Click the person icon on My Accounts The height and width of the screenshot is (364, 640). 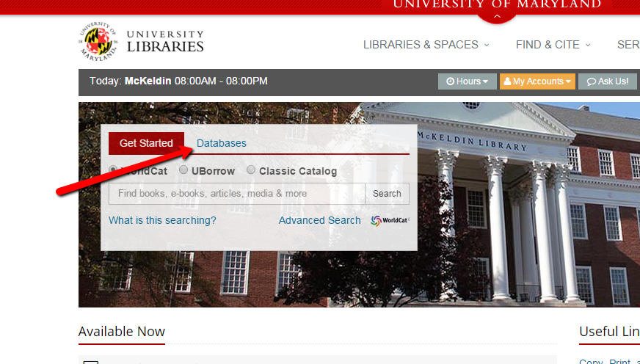pos(507,81)
